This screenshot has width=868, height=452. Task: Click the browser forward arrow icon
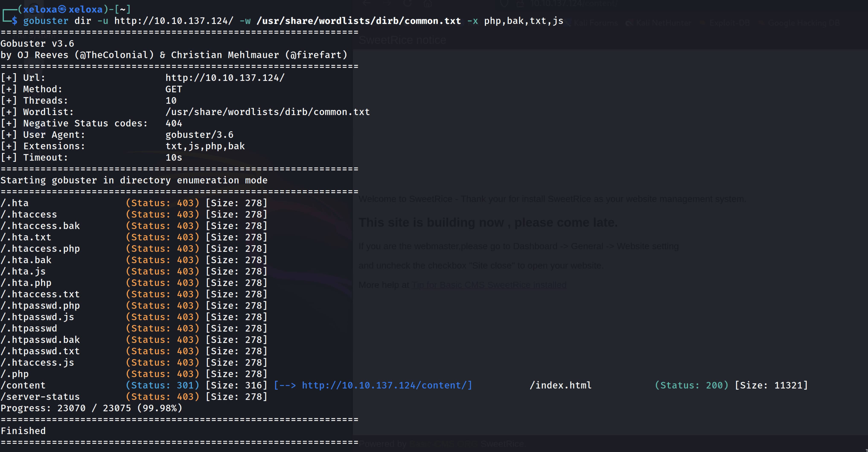click(x=387, y=3)
